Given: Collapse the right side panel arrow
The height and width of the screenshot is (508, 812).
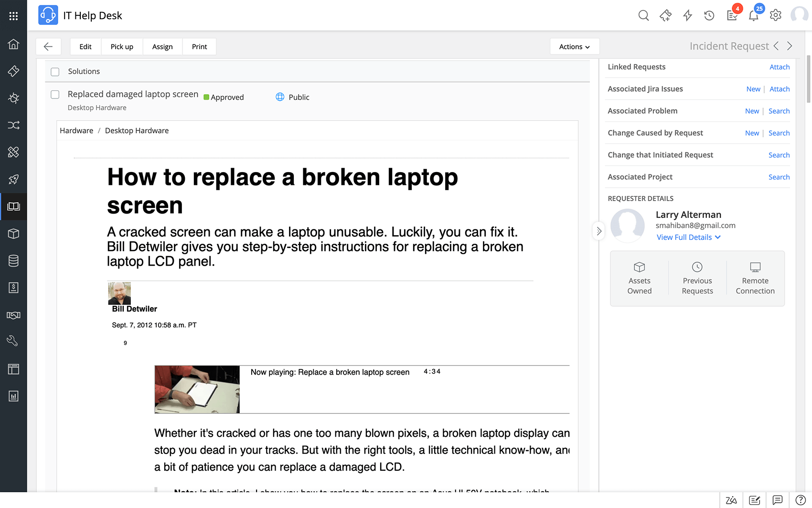Looking at the screenshot, I should point(598,231).
